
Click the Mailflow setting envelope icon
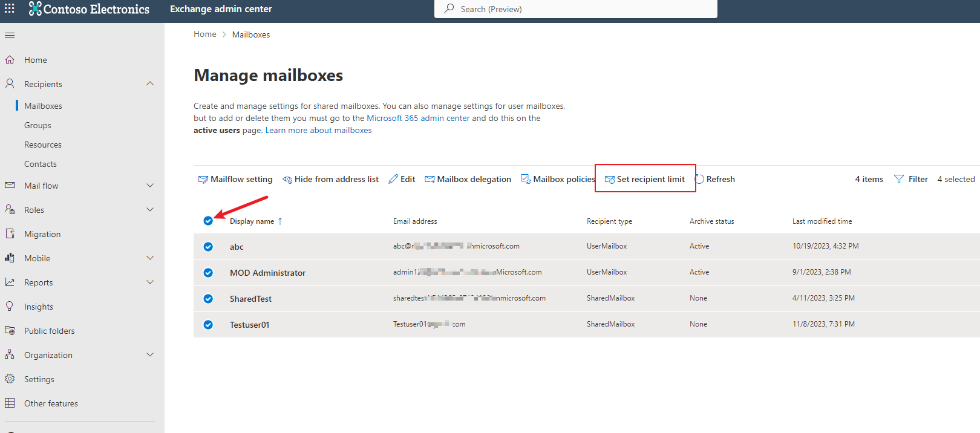(203, 180)
